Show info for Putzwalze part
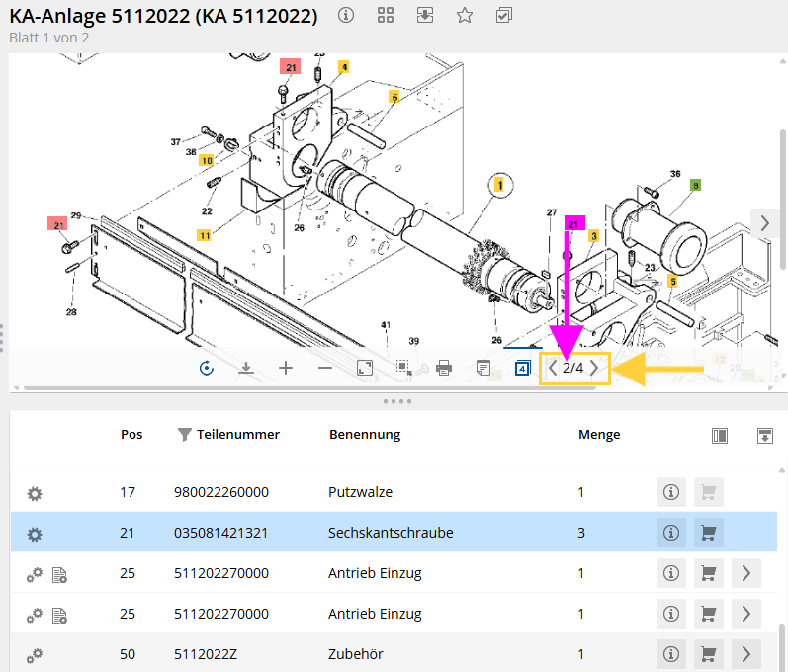The image size is (788, 672). click(x=671, y=491)
